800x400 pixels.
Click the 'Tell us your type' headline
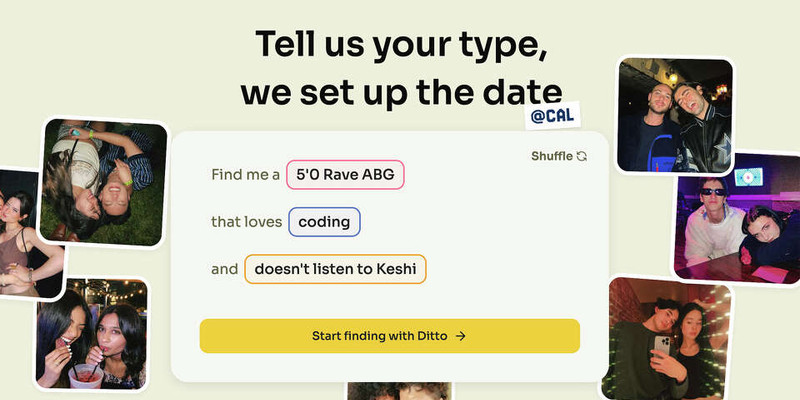tap(401, 45)
